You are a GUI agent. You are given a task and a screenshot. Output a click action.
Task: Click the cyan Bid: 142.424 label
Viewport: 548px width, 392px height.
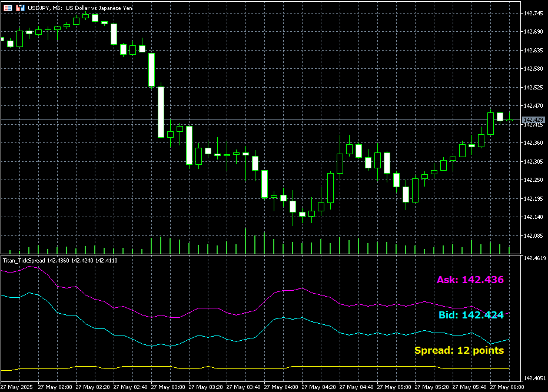[x=471, y=315]
